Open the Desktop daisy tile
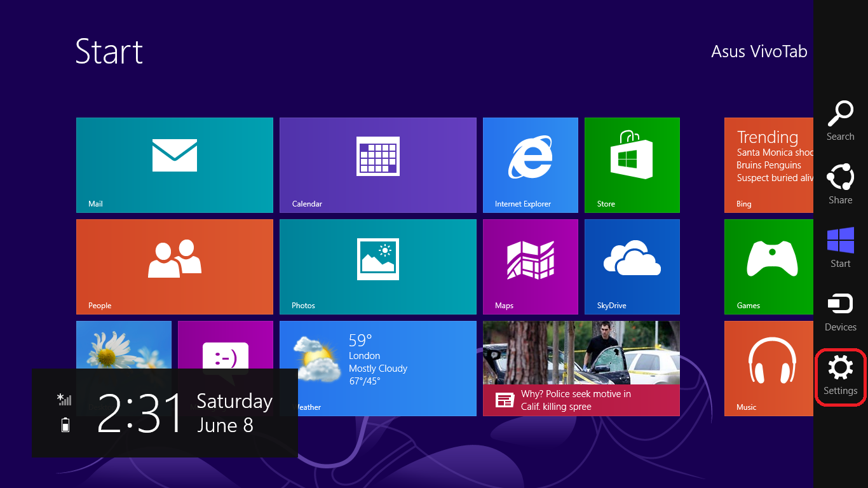The width and height of the screenshot is (868, 488). pyautogui.click(x=124, y=344)
